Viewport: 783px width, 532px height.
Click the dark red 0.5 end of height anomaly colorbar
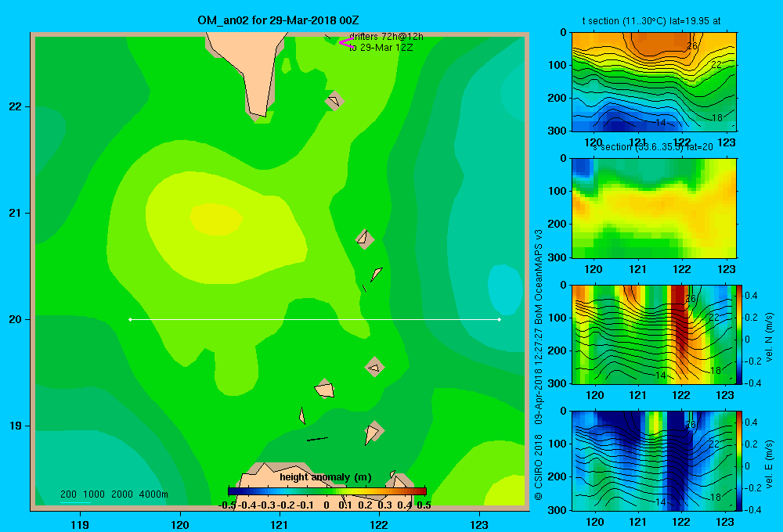(423, 491)
